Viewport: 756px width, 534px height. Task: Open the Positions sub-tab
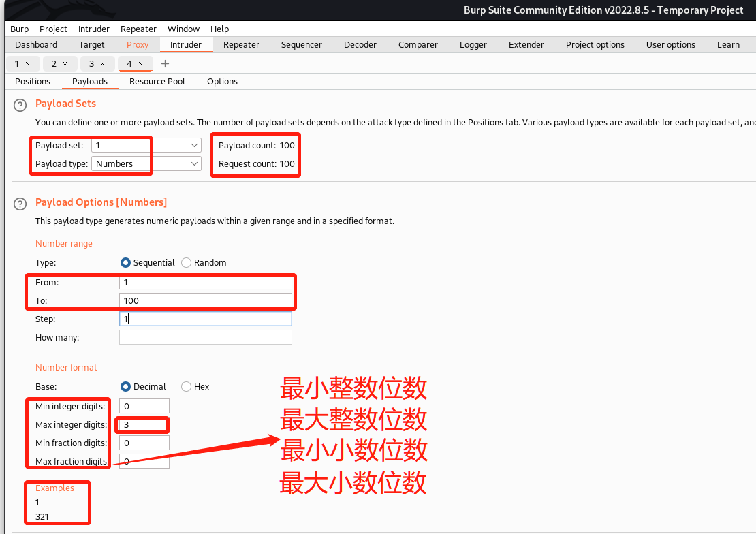tap(33, 82)
